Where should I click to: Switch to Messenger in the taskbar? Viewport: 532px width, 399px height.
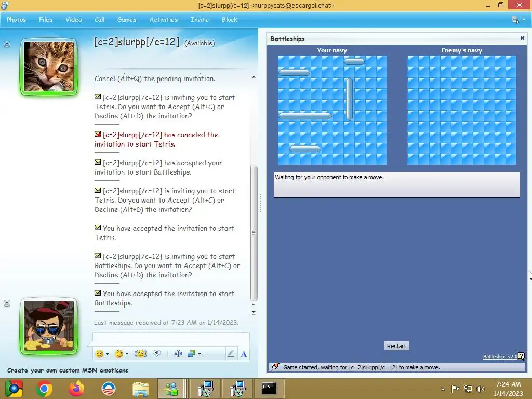click(171, 389)
